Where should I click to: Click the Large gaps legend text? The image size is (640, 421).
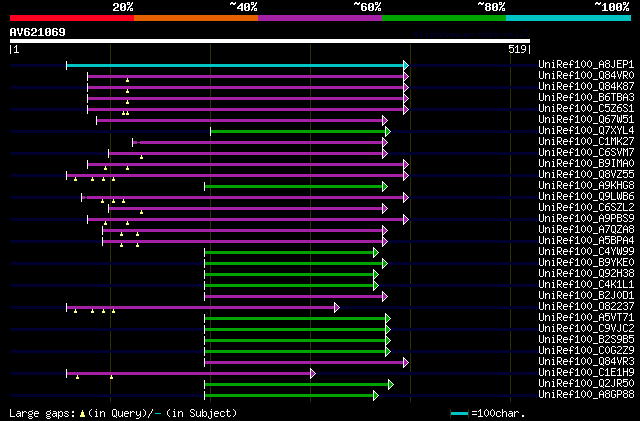point(42,414)
